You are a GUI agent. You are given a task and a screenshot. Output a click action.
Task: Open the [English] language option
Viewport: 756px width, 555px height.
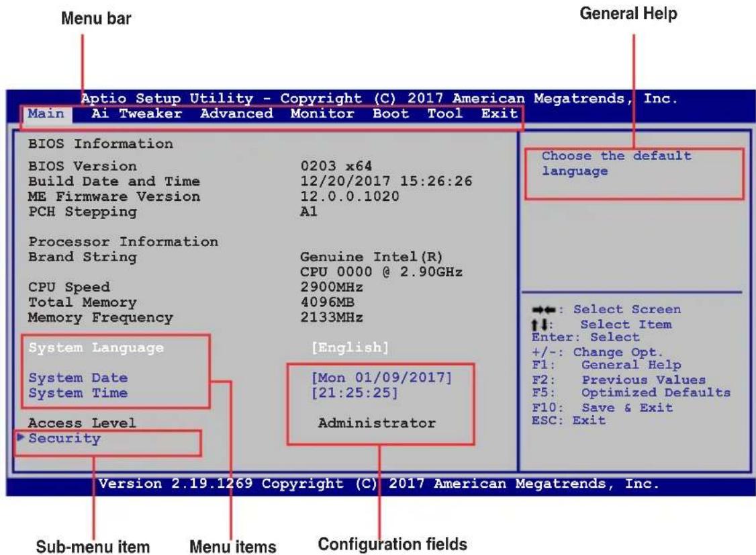[350, 347]
